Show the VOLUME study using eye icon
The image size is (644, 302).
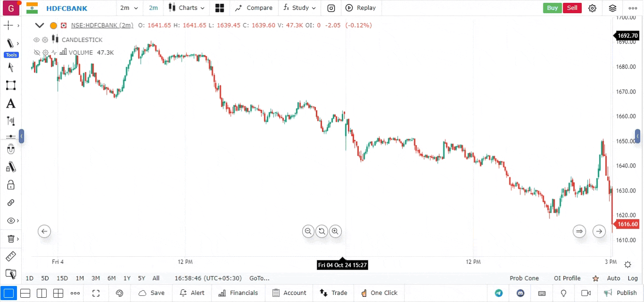37,52
